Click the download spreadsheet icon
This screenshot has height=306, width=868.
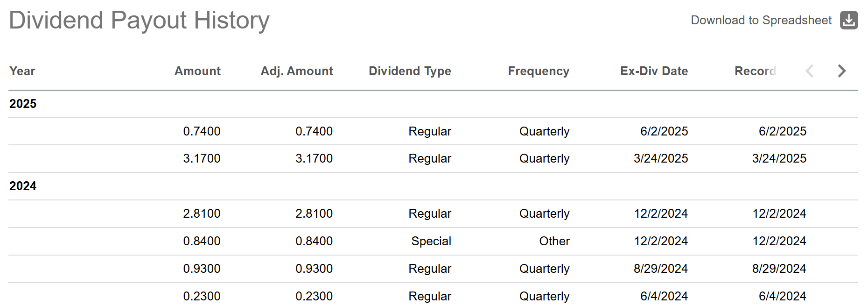(848, 20)
